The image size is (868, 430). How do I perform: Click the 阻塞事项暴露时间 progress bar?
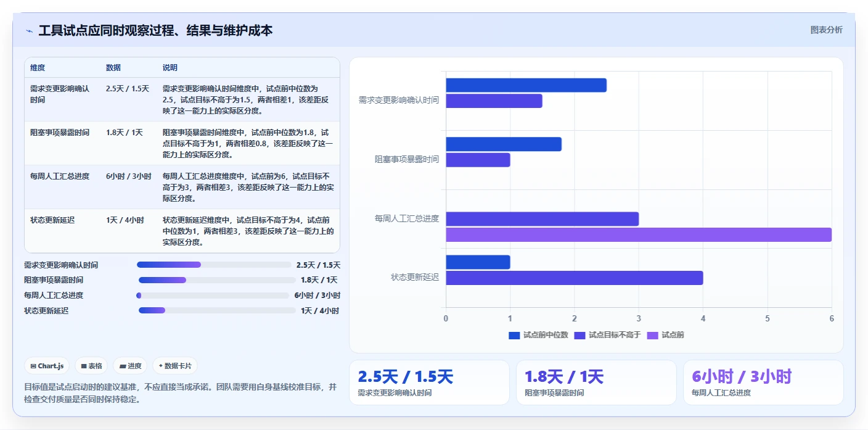(217, 280)
